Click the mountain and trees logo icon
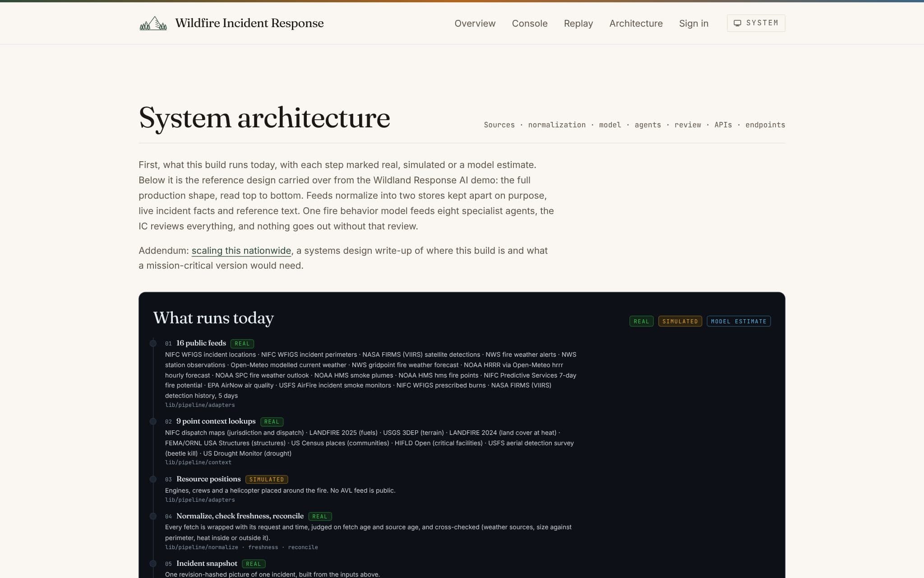Image resolution: width=924 pixels, height=578 pixels. point(153,23)
